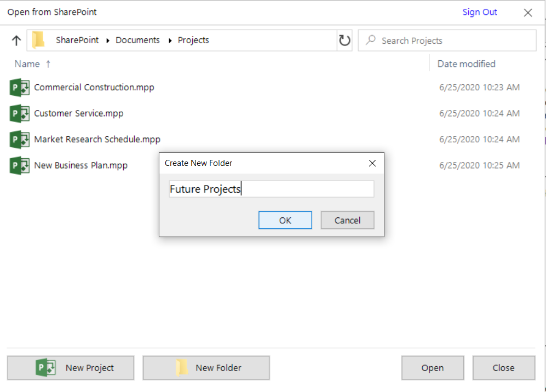Select the New Business Plan.mpp file icon

coord(20,166)
